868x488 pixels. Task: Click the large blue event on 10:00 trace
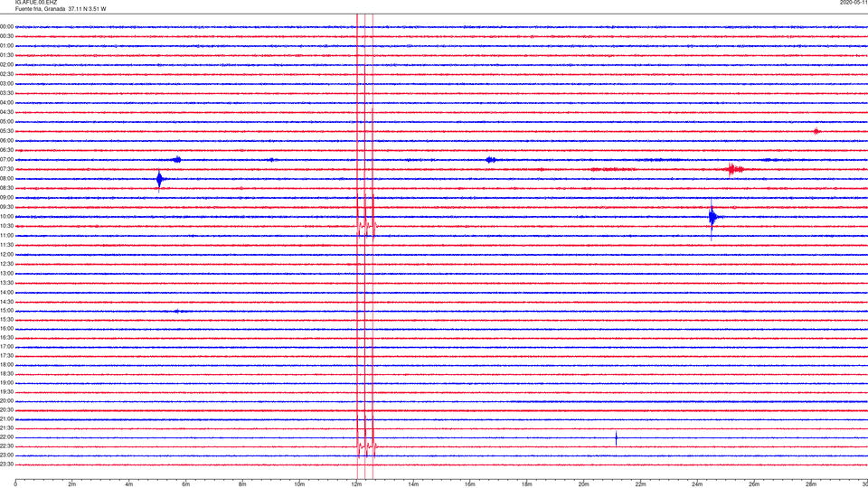click(713, 218)
